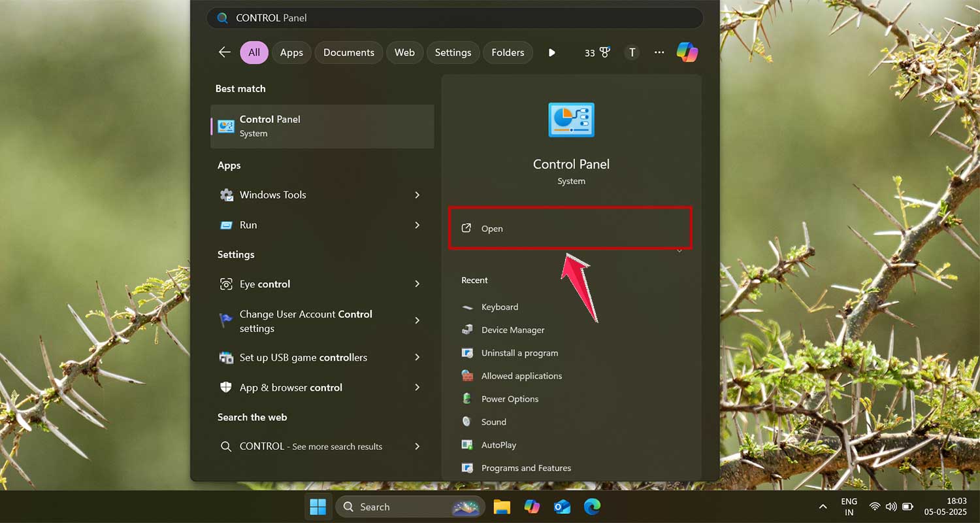This screenshot has width=980, height=523.
Task: Open Microsoft Rewards points badge
Action: 596,52
